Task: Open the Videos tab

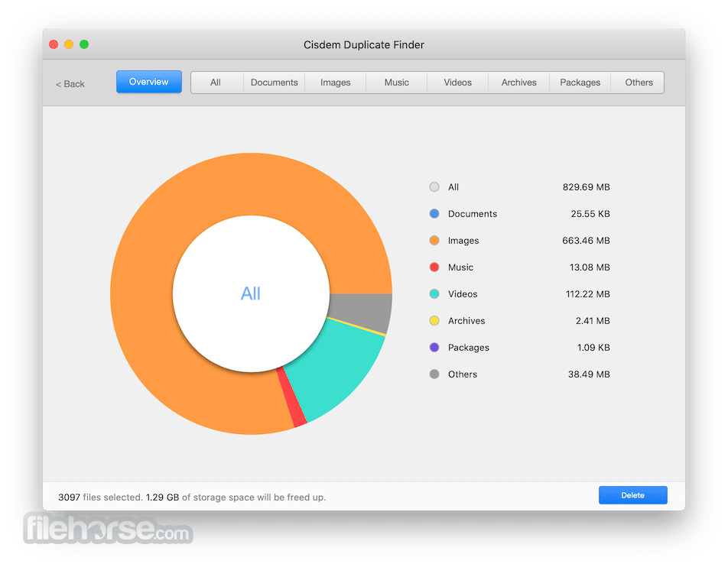Action: 457,83
